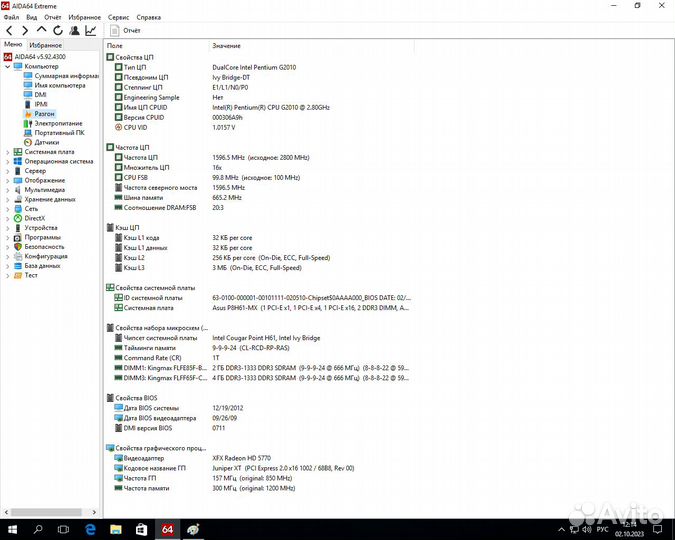Open the Сервис menu
The width and height of the screenshot is (675, 540).
(x=118, y=17)
